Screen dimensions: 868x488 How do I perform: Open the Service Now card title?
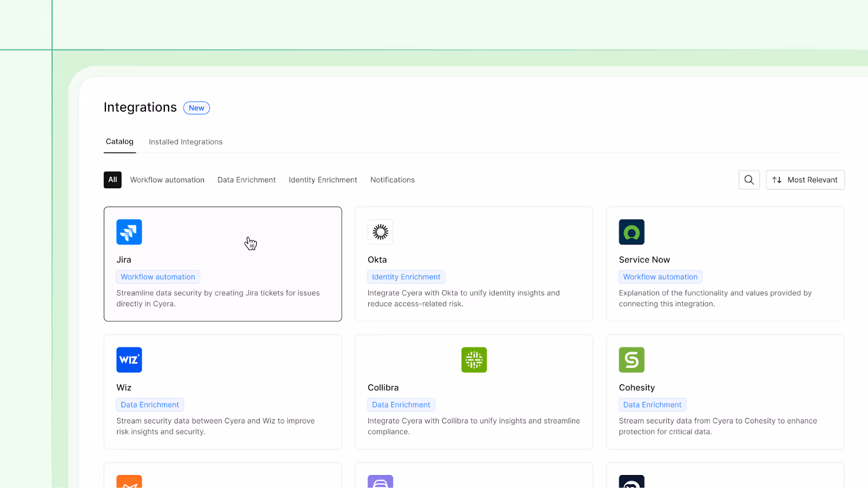click(x=644, y=260)
